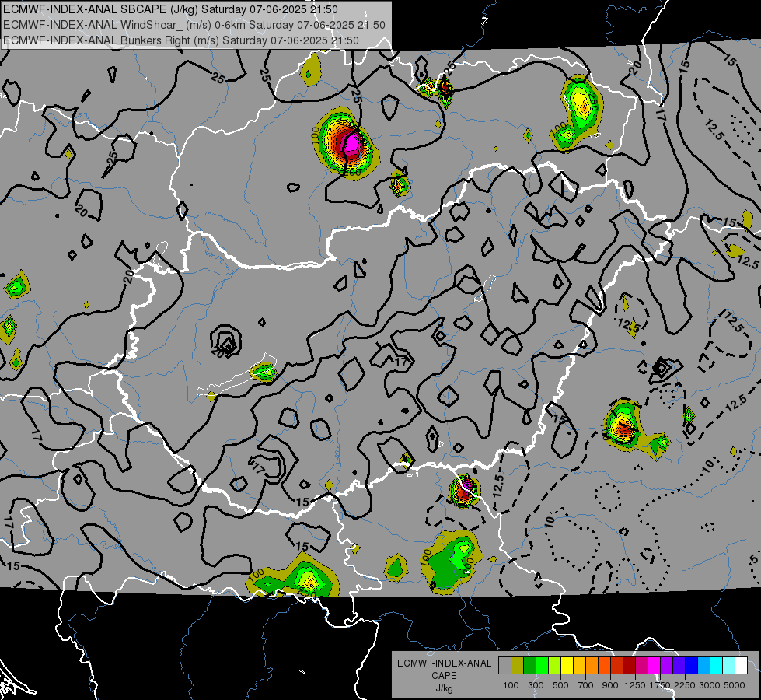Pick the yellow-green legend swatch
761x700 pixels.
point(554,665)
